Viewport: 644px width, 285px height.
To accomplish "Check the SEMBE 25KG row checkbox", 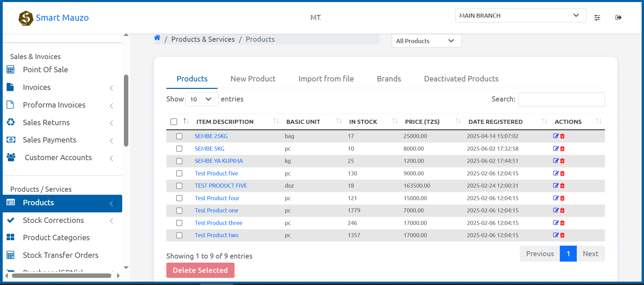I will coord(179,136).
